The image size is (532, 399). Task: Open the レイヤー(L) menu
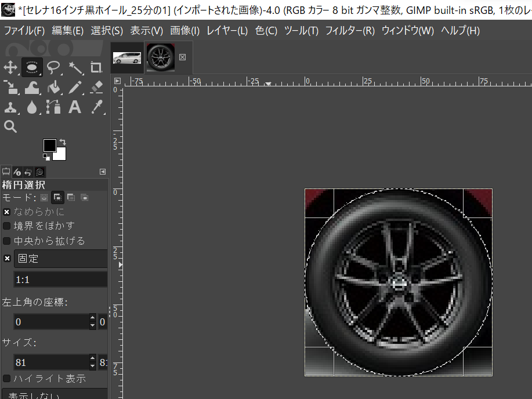pyautogui.click(x=227, y=31)
